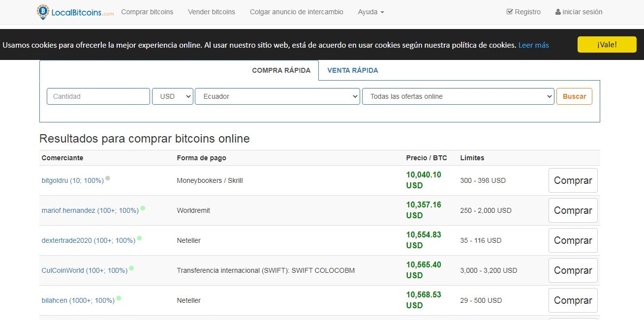Click the green online dot beside bilahcen
The height and width of the screenshot is (320, 644).
tap(118, 298)
